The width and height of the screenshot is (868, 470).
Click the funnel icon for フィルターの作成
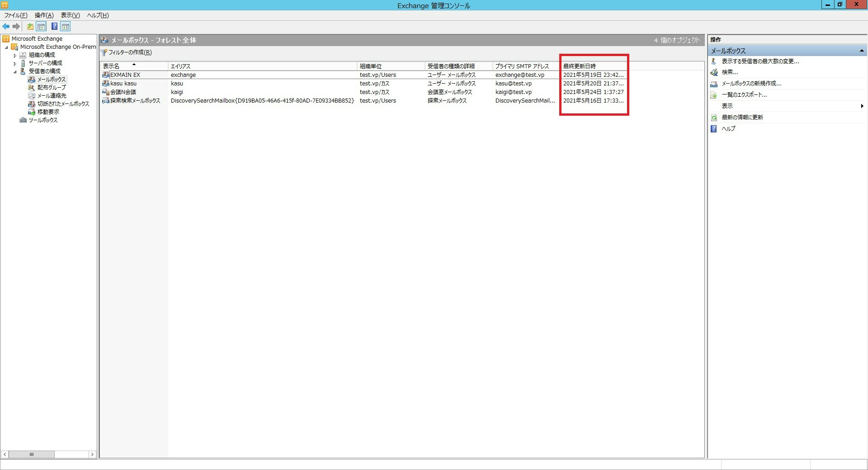[x=104, y=53]
